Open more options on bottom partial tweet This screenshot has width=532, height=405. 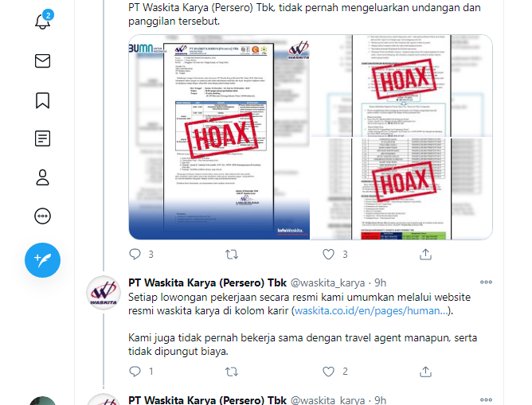pos(486,399)
